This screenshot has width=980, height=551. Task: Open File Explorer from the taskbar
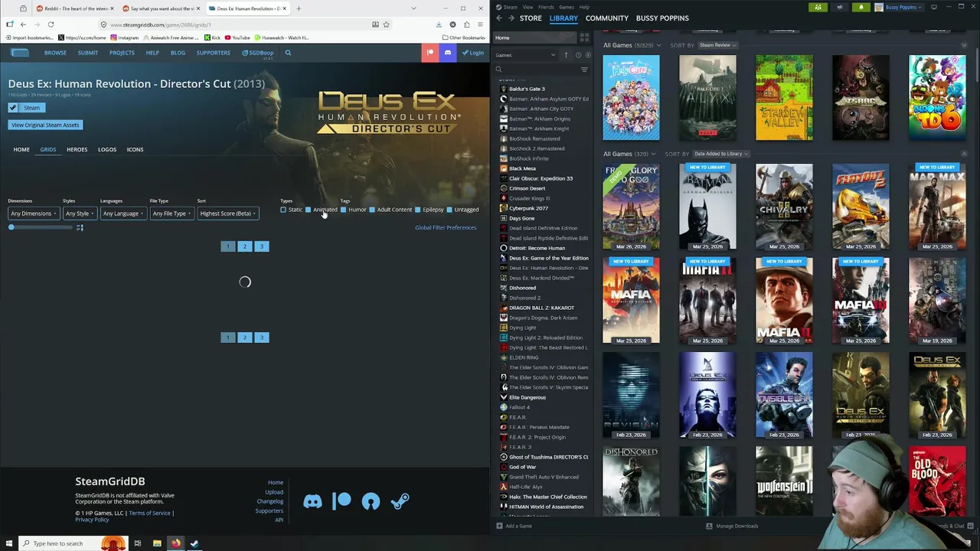click(157, 543)
